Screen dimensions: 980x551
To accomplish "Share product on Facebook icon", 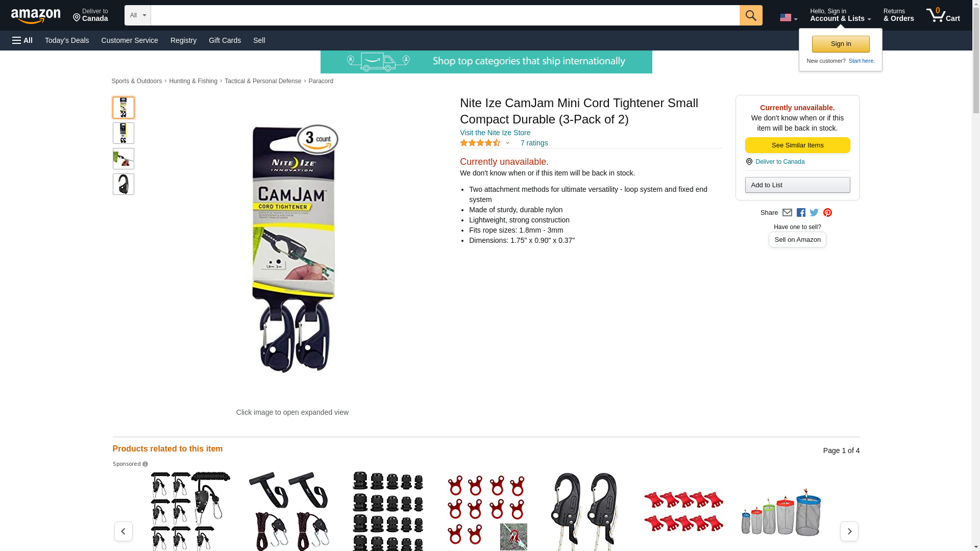I will [801, 213].
